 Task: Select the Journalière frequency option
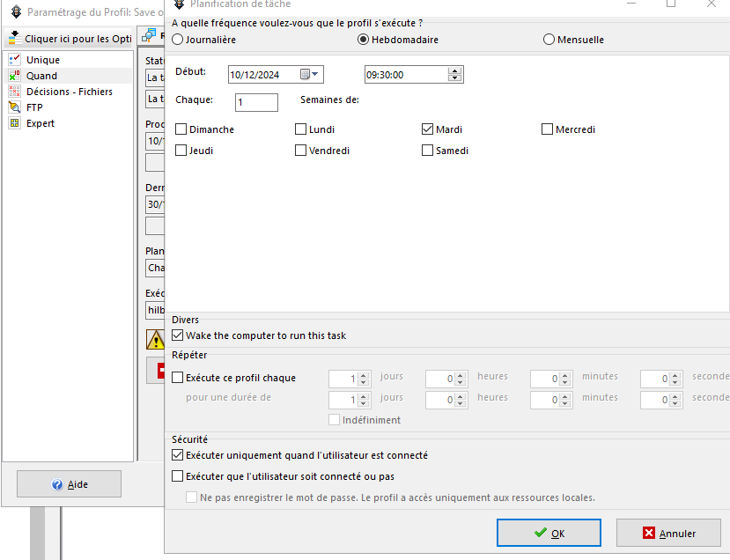pyautogui.click(x=179, y=40)
